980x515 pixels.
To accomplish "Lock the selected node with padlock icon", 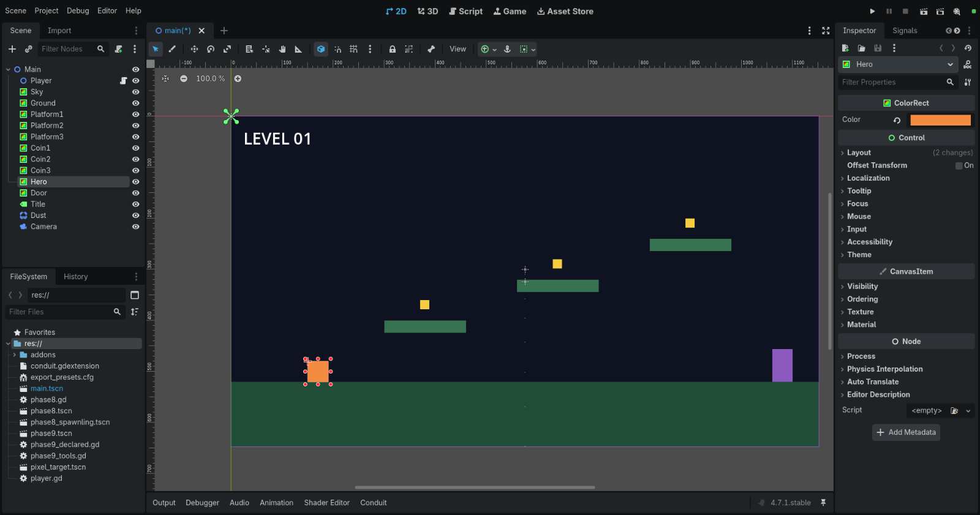I will (393, 49).
